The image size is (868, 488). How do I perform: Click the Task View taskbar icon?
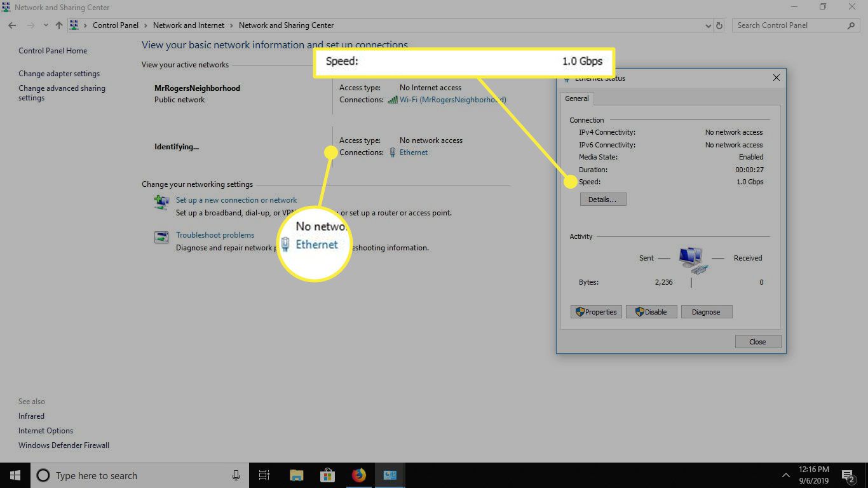(x=264, y=475)
